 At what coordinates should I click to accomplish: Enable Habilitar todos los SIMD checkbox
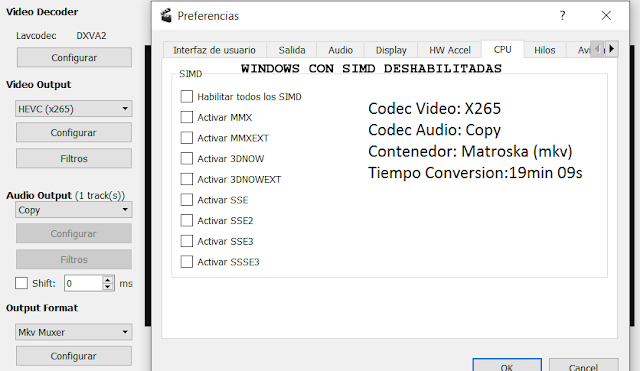point(187,97)
